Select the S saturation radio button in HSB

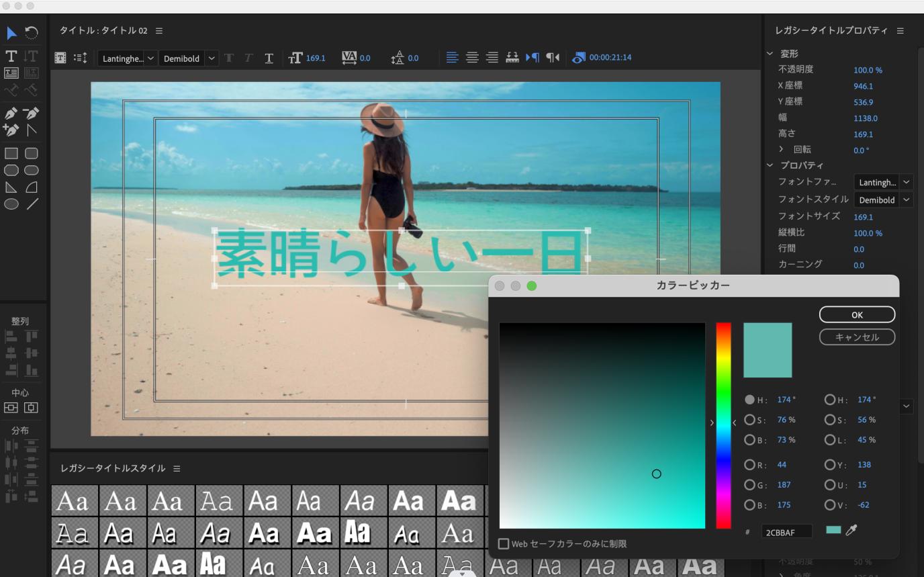tap(749, 420)
